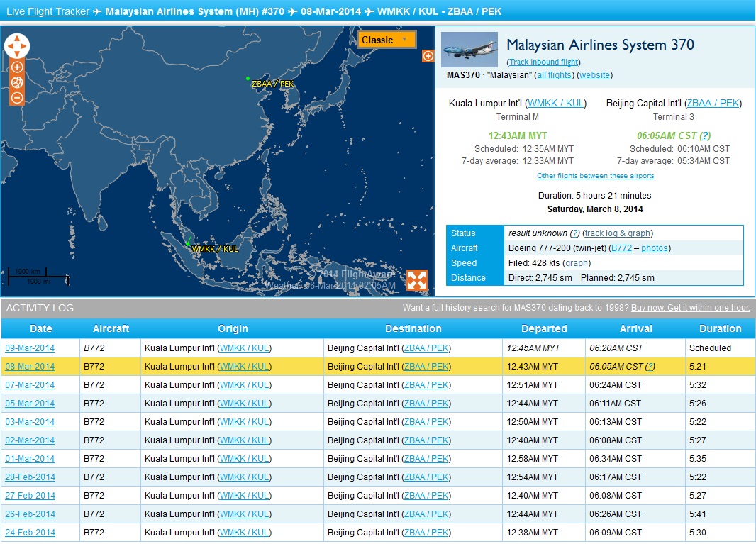View aircraft photos link
Viewport: 756px width, 544px height.
[655, 248]
